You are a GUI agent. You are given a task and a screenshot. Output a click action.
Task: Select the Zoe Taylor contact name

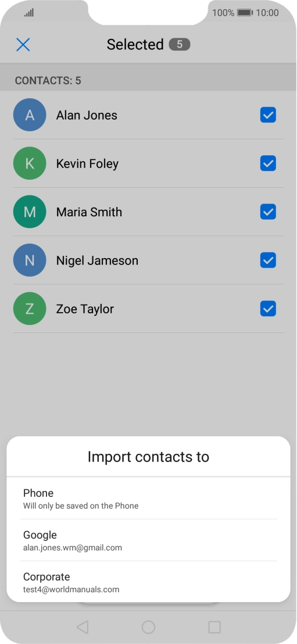[x=85, y=309]
